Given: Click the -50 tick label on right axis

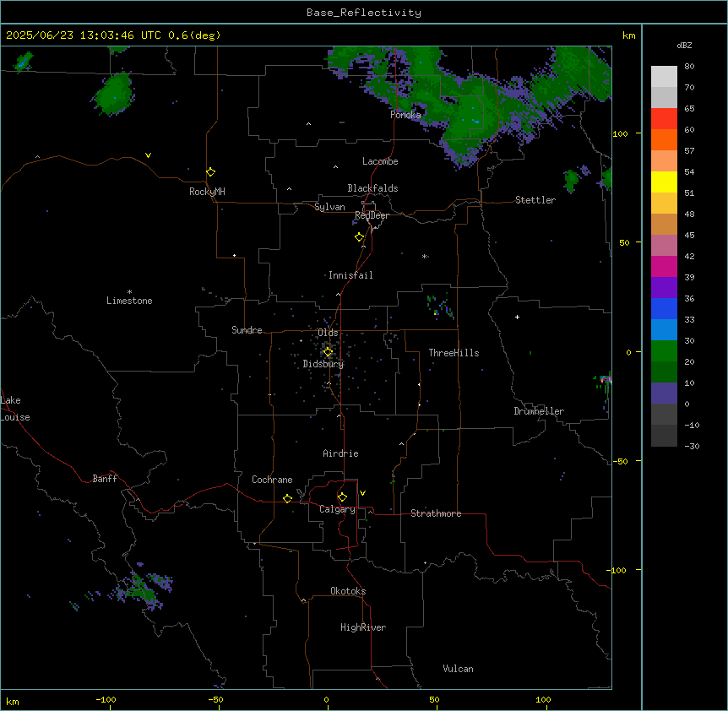Looking at the screenshot, I should tap(620, 461).
